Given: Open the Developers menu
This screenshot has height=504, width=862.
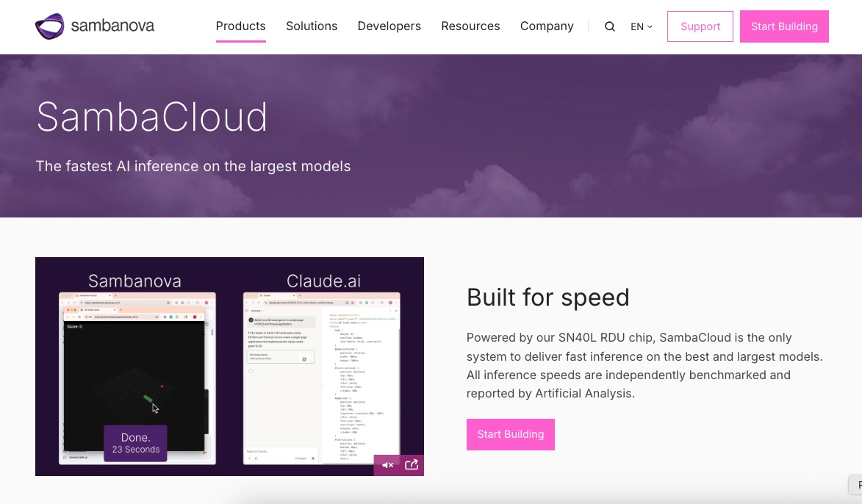Looking at the screenshot, I should pos(389,26).
